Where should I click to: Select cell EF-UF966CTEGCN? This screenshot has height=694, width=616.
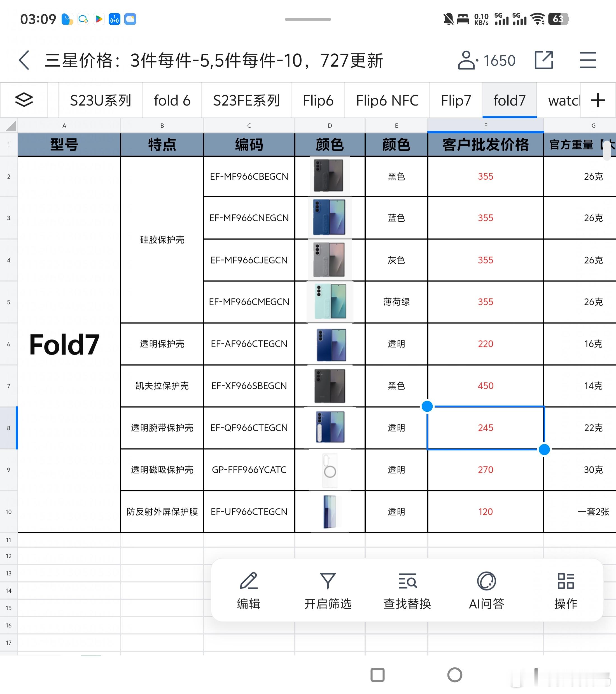point(249,512)
